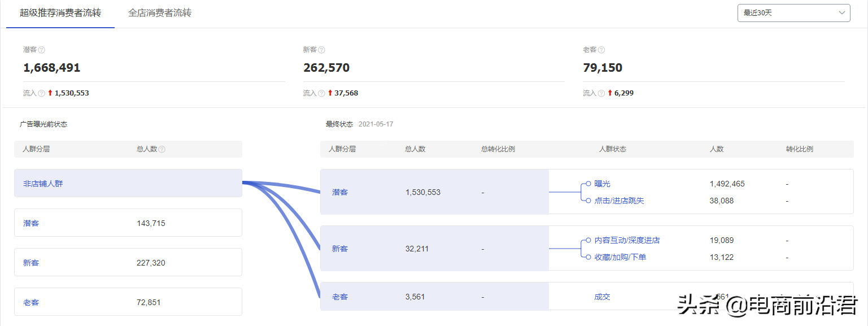Image resolution: width=868 pixels, height=326 pixels.
Task: Open the 潜客 metric help tooltip icon
Action: [x=42, y=50]
